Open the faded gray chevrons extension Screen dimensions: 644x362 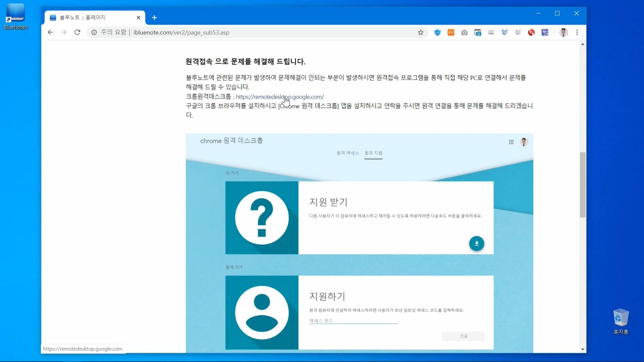(x=518, y=33)
